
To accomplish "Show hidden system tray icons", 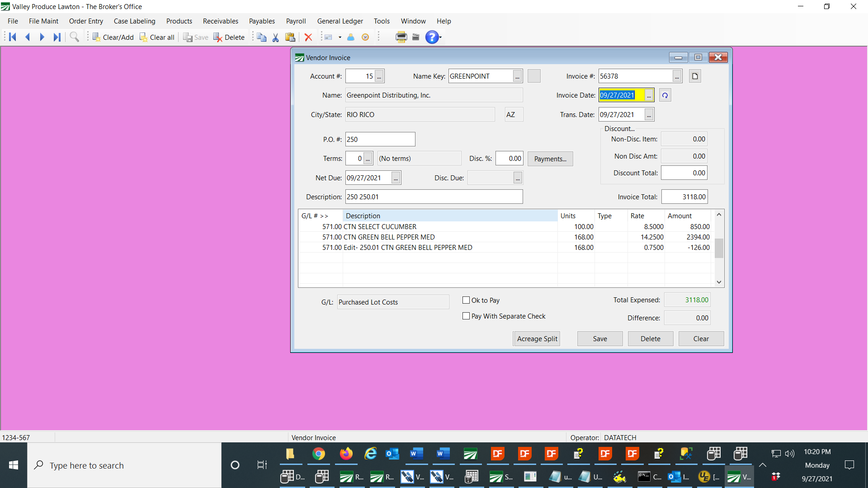I will (x=763, y=465).
